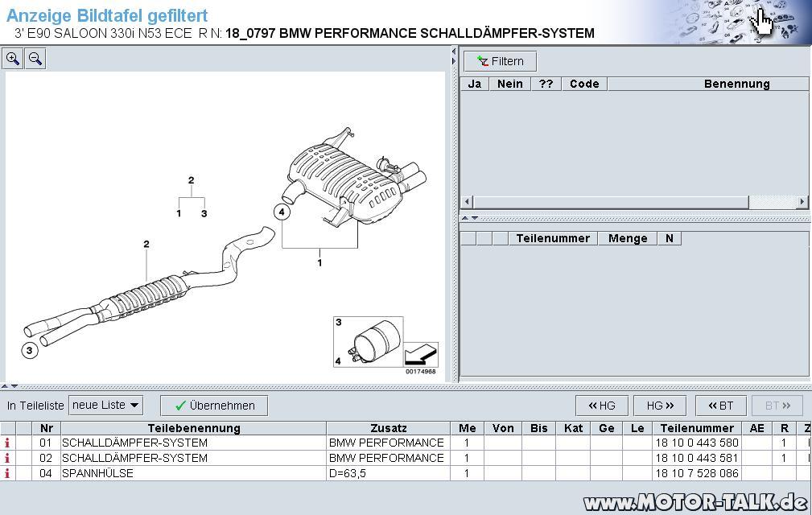Click the Kat column header
This screenshot has width=812, height=515.
573,428
